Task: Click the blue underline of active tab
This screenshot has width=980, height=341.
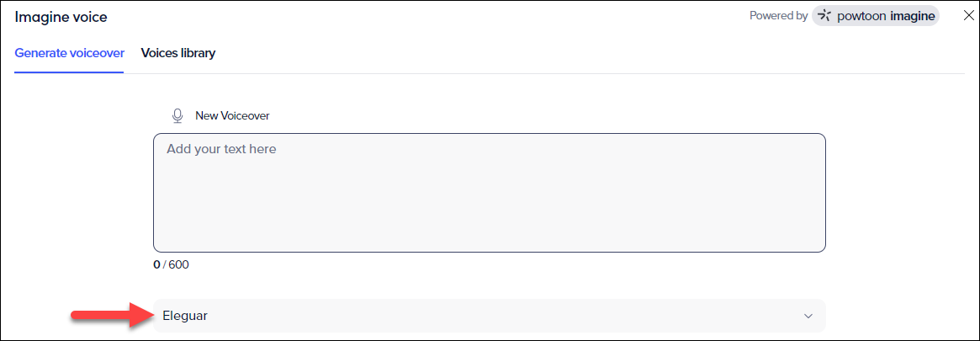Action: 69,72
